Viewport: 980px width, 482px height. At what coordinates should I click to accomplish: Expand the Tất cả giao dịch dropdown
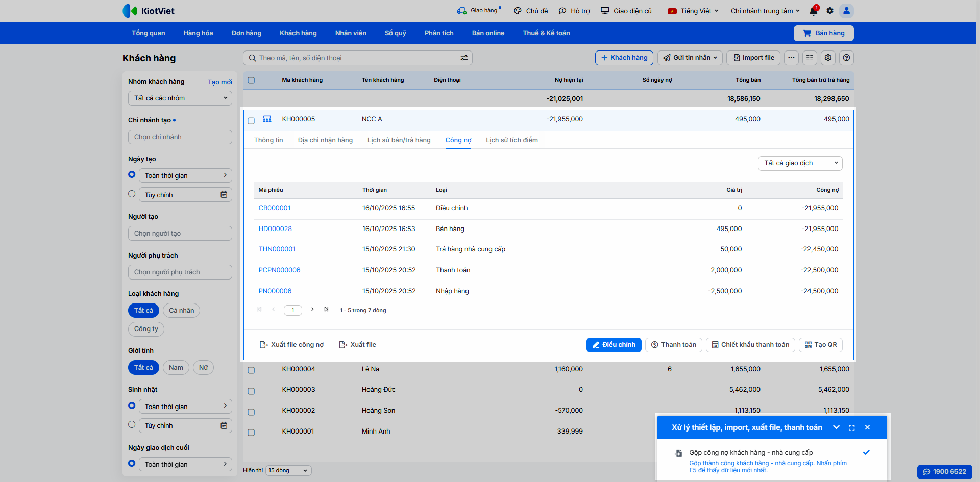tap(800, 163)
